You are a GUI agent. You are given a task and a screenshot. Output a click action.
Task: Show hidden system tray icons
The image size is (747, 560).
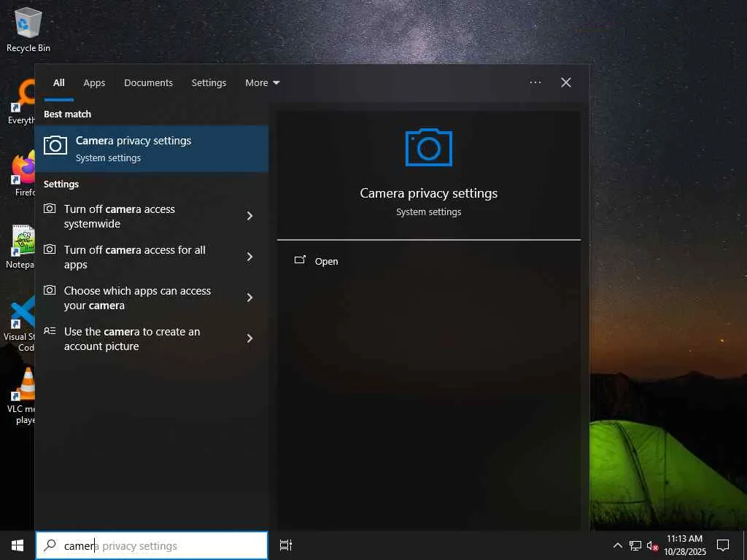click(617, 545)
